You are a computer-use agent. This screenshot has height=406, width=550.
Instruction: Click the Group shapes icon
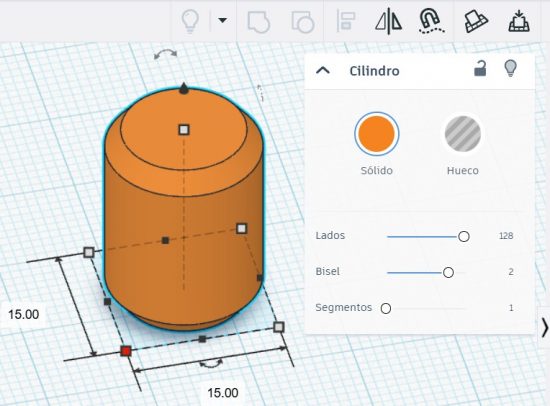pos(259,22)
